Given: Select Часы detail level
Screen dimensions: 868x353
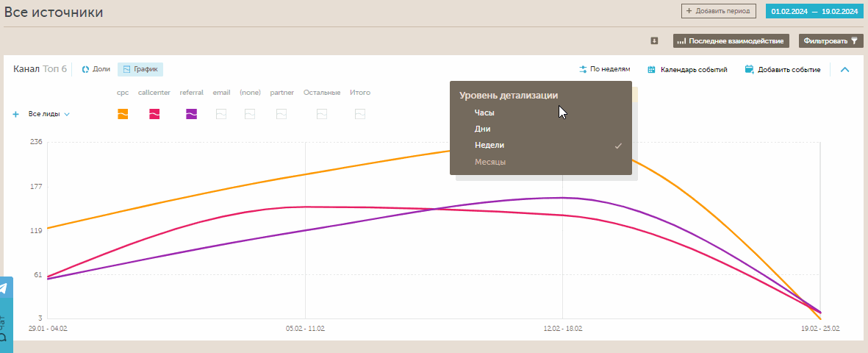Looking at the screenshot, I should pyautogui.click(x=484, y=113).
